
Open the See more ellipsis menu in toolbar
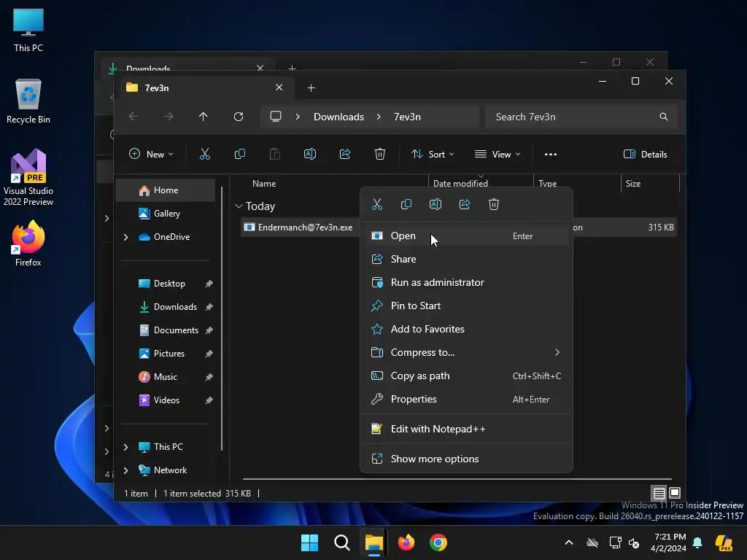[550, 155]
